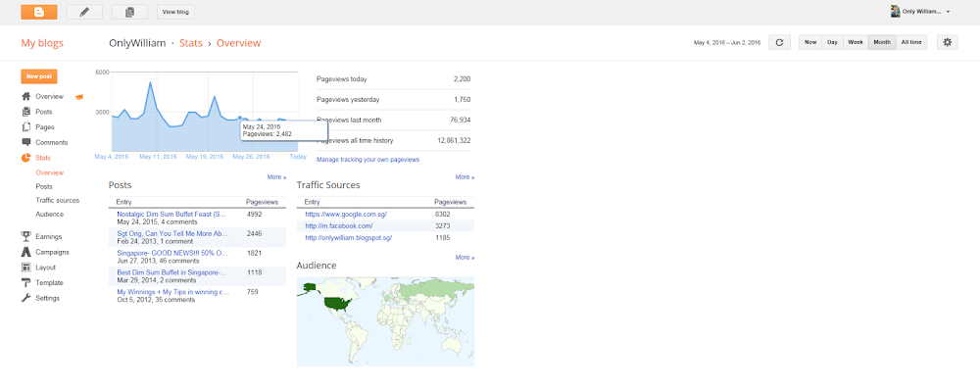
Task: Open Sgt Ong, Can You Tell Me post
Action: (x=172, y=233)
